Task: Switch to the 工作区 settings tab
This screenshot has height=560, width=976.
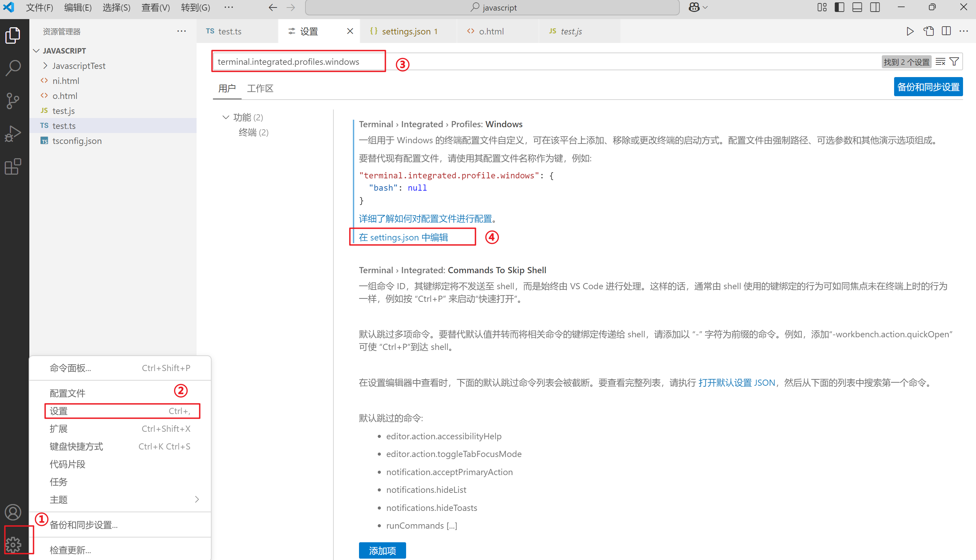Action: pyautogui.click(x=260, y=88)
